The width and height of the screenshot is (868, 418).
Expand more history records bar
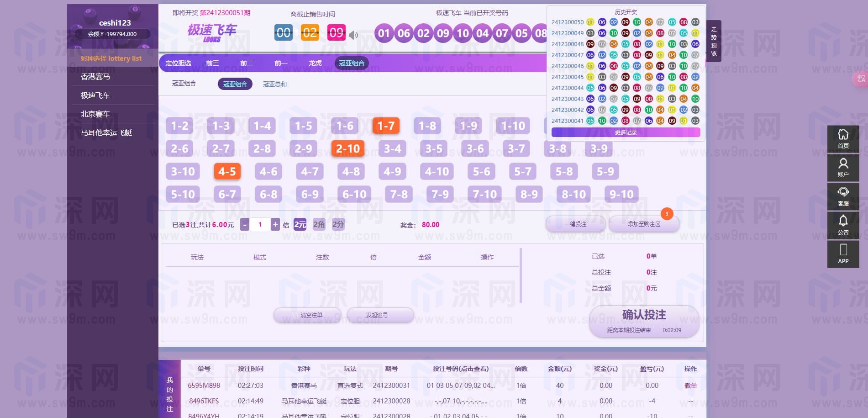[x=626, y=132]
